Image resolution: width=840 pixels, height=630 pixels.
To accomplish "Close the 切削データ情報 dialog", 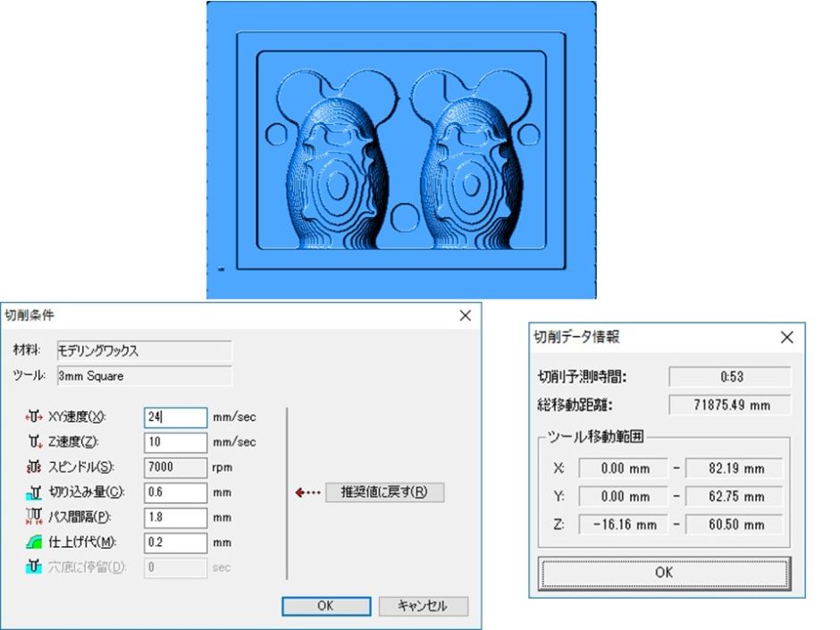I will [786, 337].
